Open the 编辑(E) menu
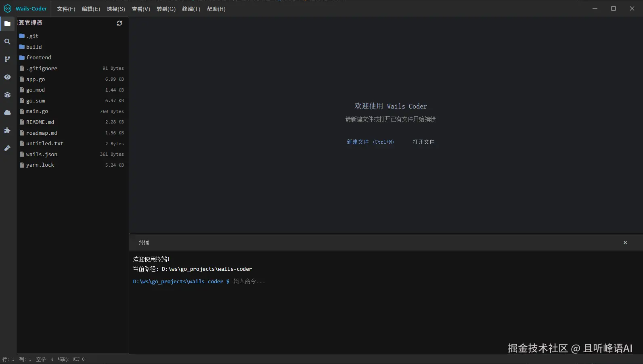 (91, 9)
